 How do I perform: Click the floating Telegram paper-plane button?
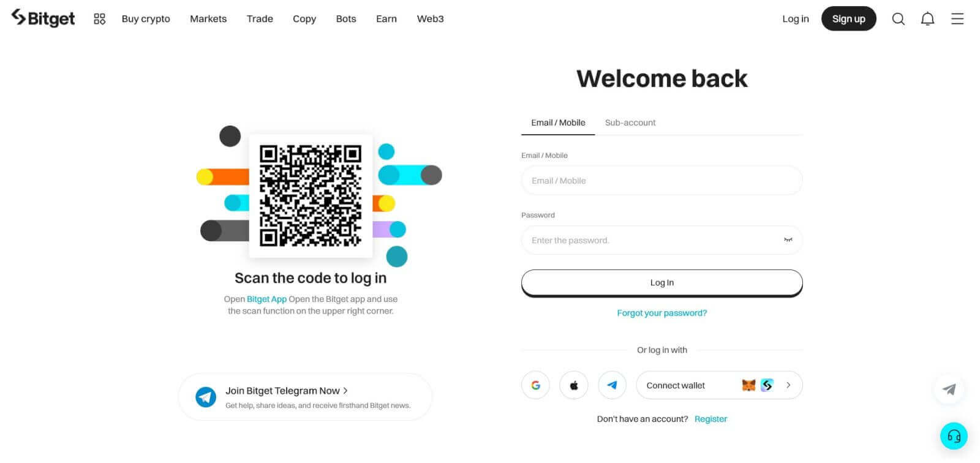pos(949,389)
